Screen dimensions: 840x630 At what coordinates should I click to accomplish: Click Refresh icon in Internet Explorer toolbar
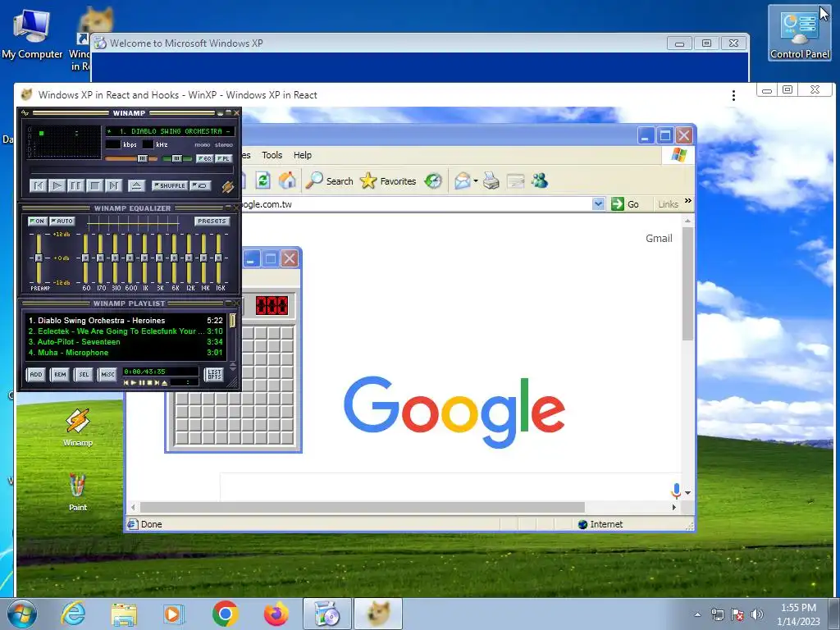(262, 180)
